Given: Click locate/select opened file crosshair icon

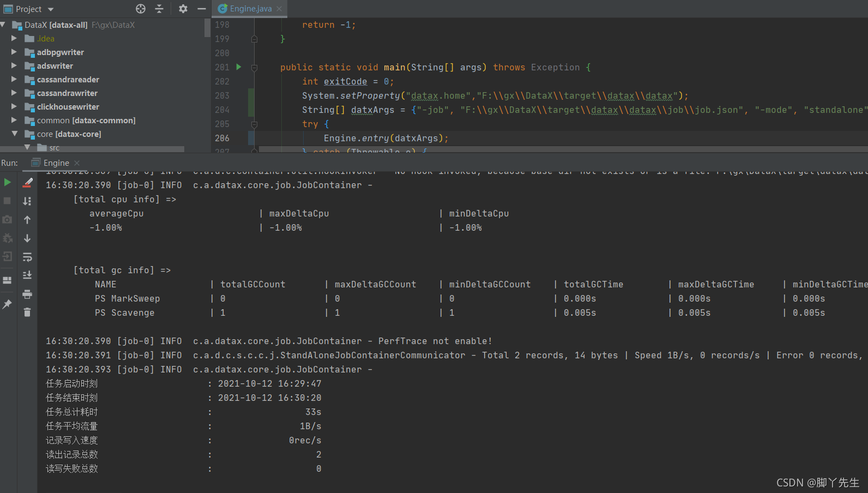Looking at the screenshot, I should coord(141,9).
